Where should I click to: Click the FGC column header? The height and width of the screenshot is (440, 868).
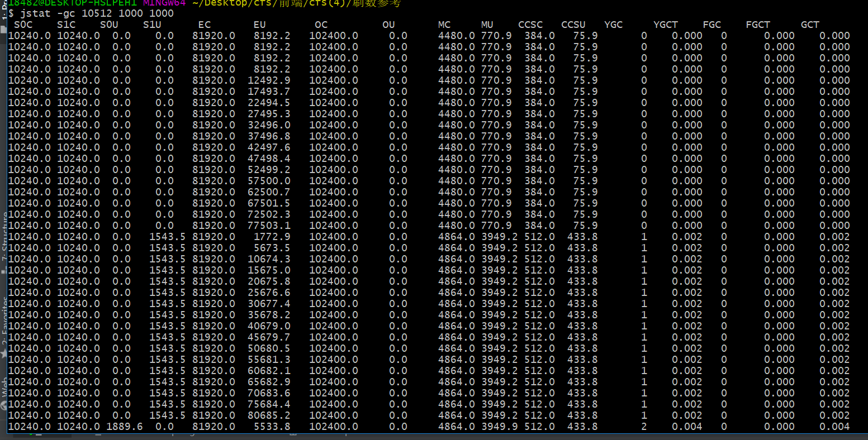pyautogui.click(x=712, y=25)
